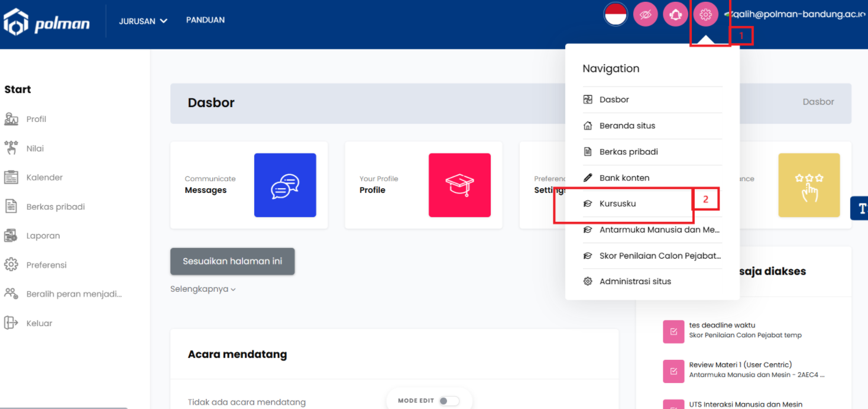Click the Indonesian flag language icon
The height and width of the screenshot is (409, 868).
[616, 15]
